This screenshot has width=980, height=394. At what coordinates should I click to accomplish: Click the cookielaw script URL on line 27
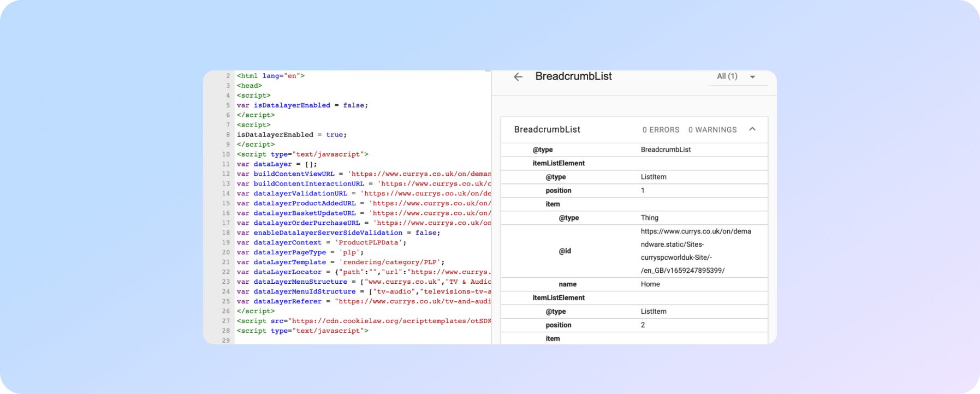point(390,321)
